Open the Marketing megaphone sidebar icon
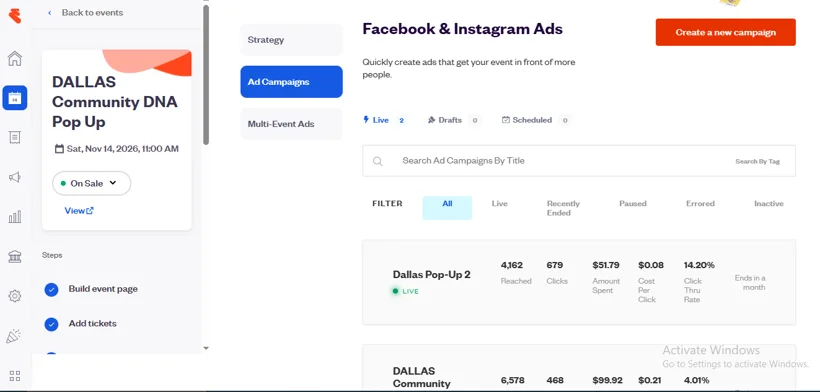The height and width of the screenshot is (392, 820). (15, 177)
